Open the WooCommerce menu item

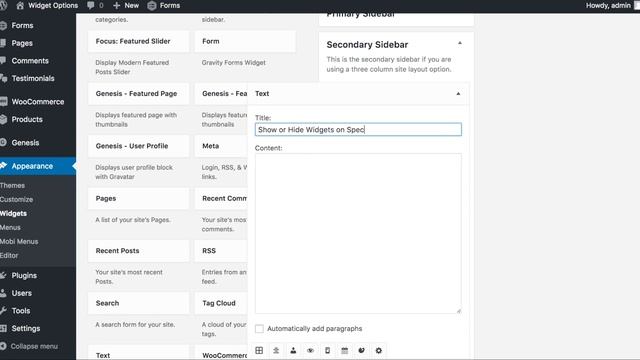[38, 102]
